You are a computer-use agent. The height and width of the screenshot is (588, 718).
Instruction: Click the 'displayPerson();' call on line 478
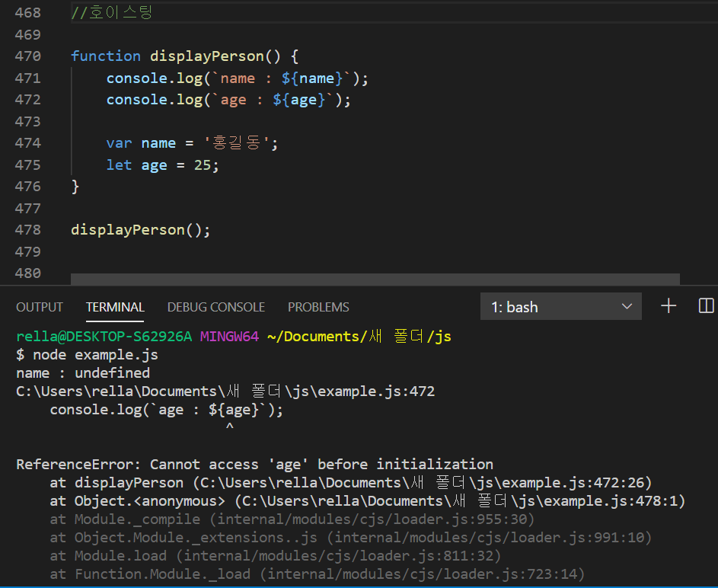141,230
